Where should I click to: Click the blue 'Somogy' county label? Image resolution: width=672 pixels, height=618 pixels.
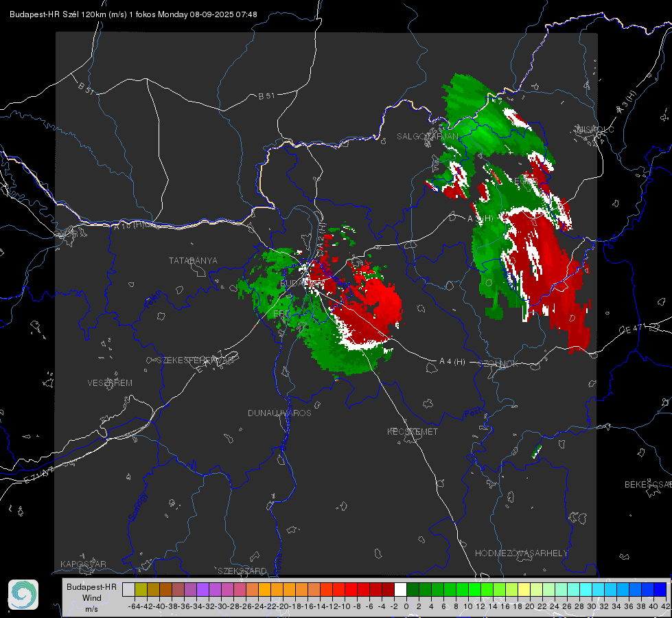coord(138,507)
